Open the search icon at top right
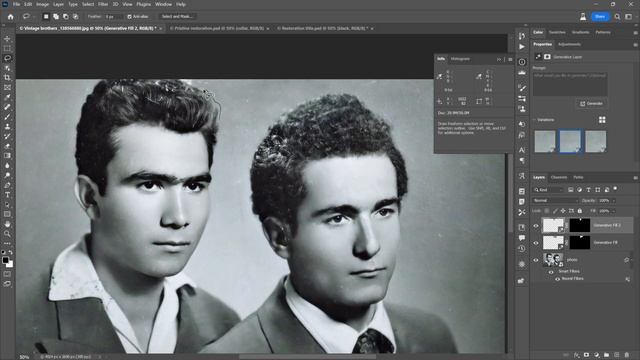This screenshot has width=640, height=360. pyautogui.click(x=618, y=17)
